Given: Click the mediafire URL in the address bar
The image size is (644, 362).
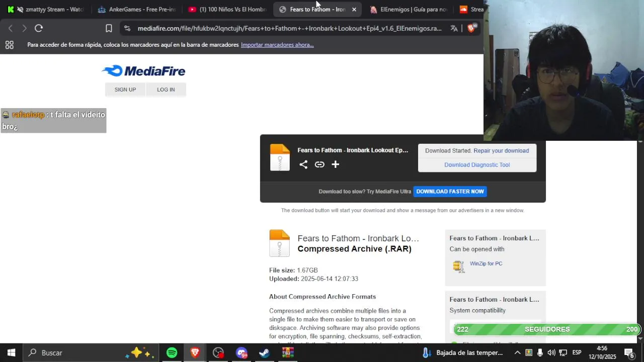Looking at the screenshot, I should tap(289, 29).
